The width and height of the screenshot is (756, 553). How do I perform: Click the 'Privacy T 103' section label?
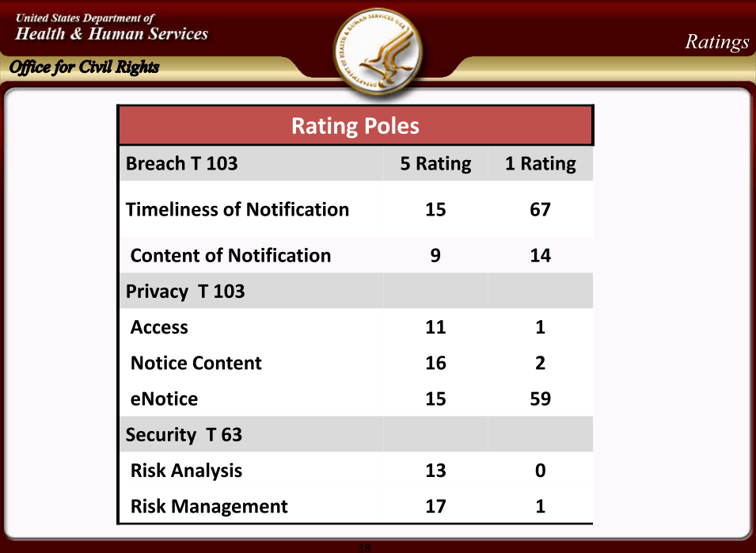tap(185, 292)
